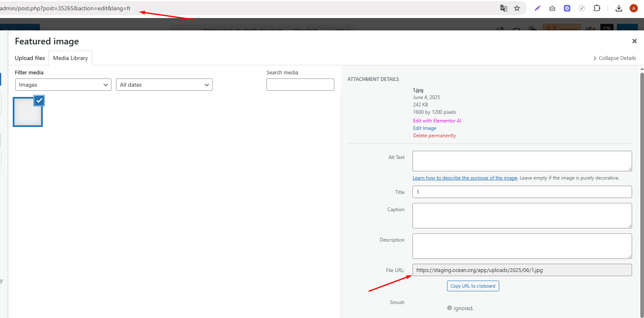Click into the Alt Text field
This screenshot has height=318, width=644.
(522, 161)
